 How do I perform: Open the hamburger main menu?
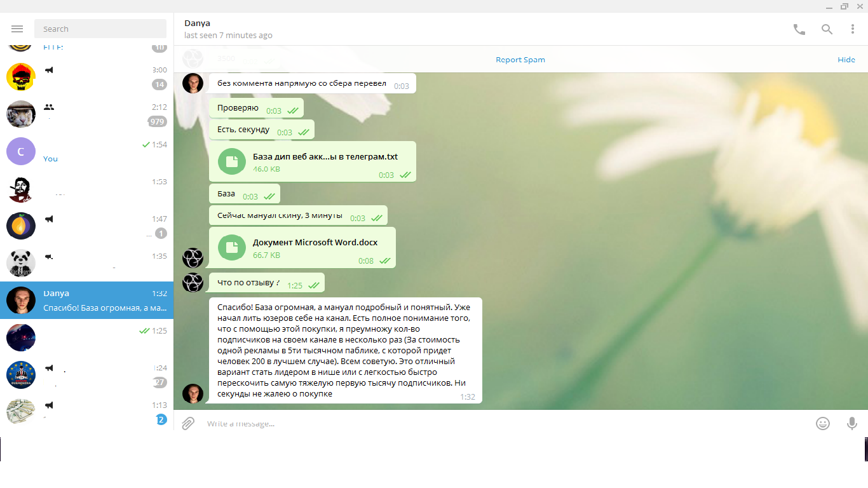pyautogui.click(x=17, y=29)
